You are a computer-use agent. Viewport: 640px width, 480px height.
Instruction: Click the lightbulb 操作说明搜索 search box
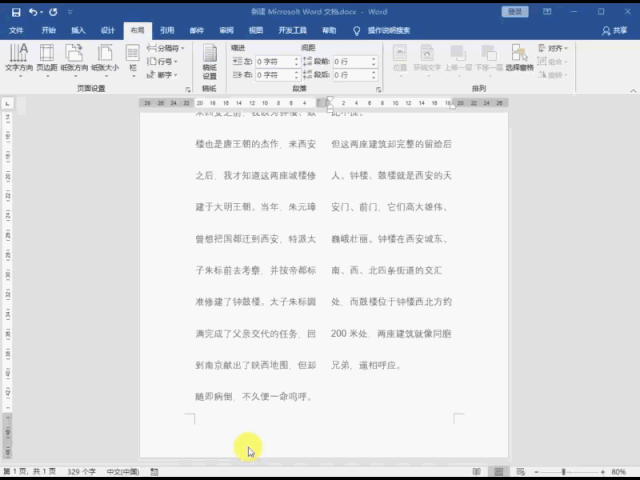pyautogui.click(x=382, y=30)
